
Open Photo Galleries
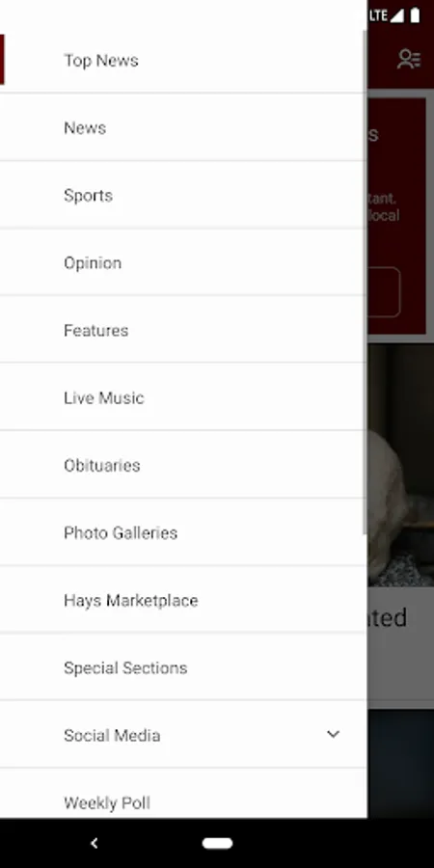coord(182,533)
